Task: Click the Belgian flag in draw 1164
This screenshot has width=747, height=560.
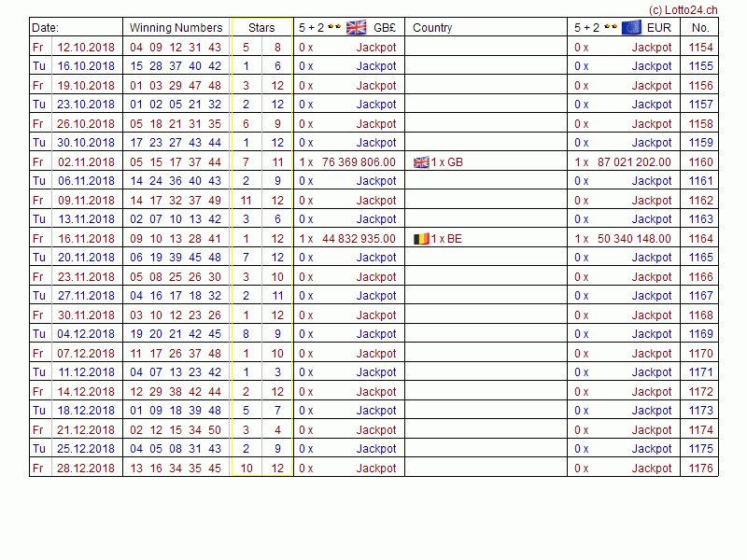Action: coord(421,239)
